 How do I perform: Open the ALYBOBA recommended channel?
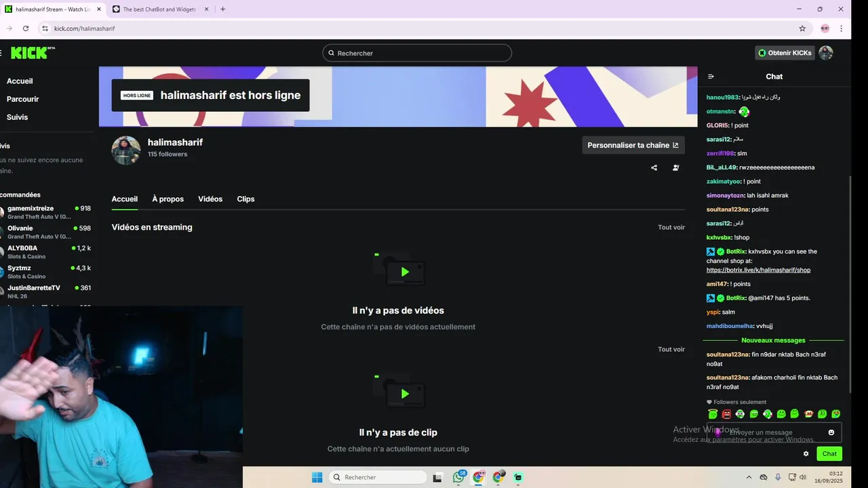[46, 251]
